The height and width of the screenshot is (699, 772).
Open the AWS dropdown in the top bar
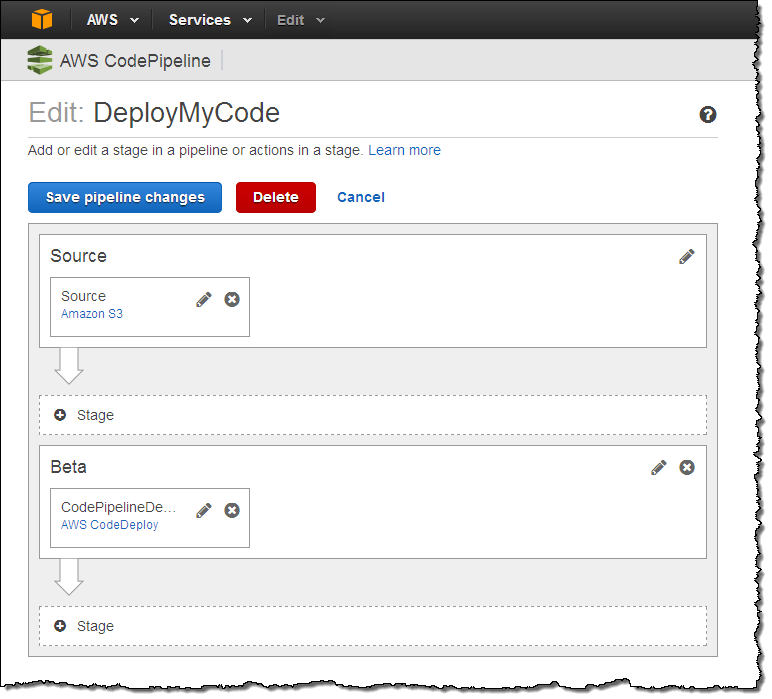tap(110, 20)
